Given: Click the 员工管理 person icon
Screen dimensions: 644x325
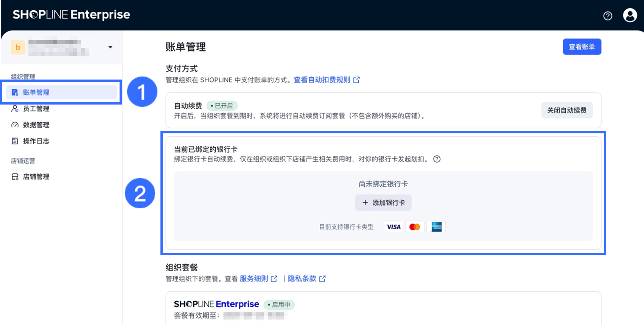Looking at the screenshot, I should [15, 109].
